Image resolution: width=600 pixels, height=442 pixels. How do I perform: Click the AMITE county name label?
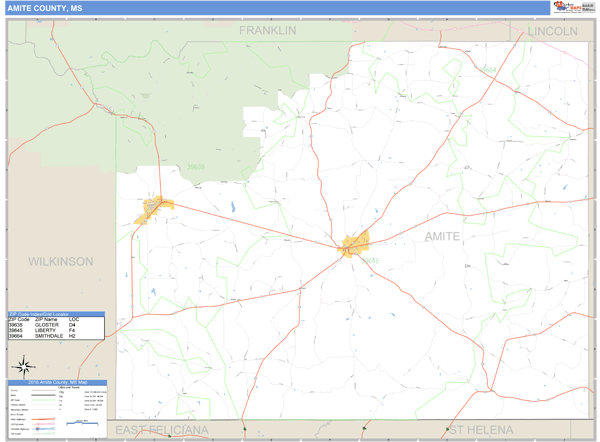tap(442, 236)
